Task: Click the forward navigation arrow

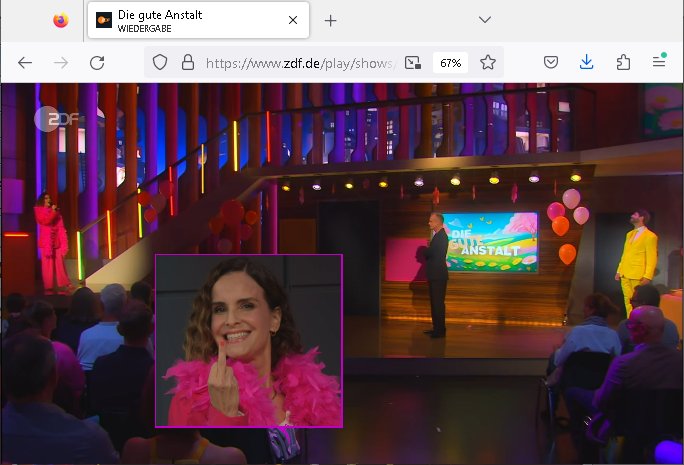Action: coord(61,62)
